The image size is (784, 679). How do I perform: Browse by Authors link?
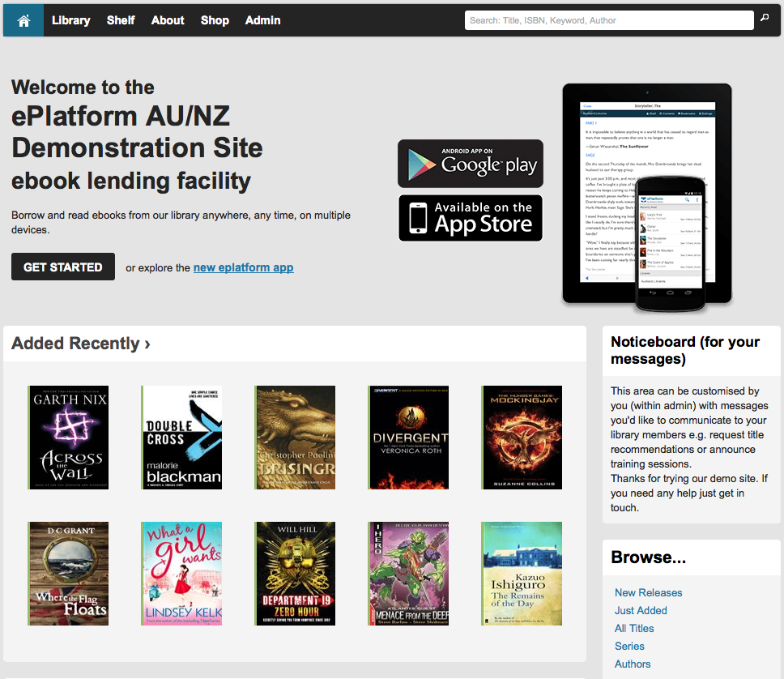(x=633, y=664)
